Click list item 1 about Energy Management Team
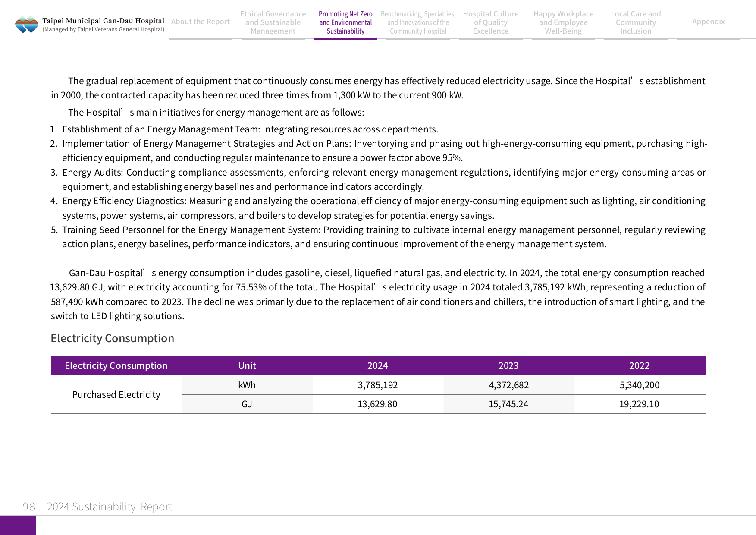The image size is (756, 535). click(x=244, y=129)
